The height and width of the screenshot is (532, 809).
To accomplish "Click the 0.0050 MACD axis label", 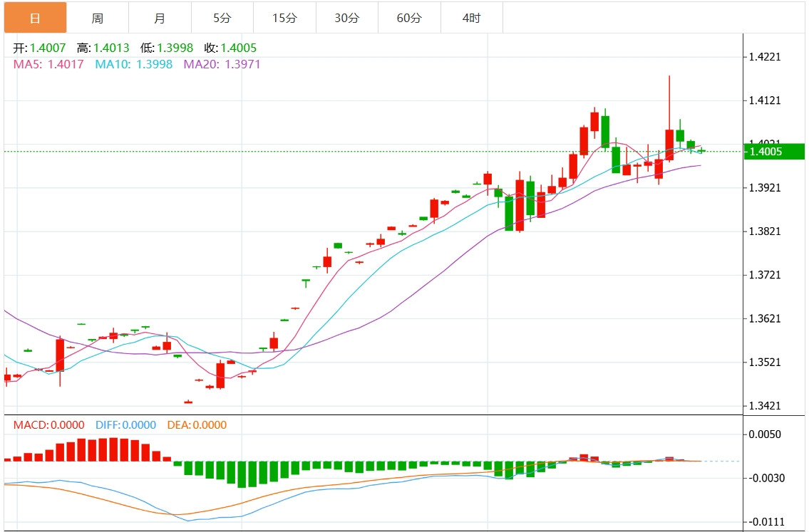I will [x=765, y=434].
